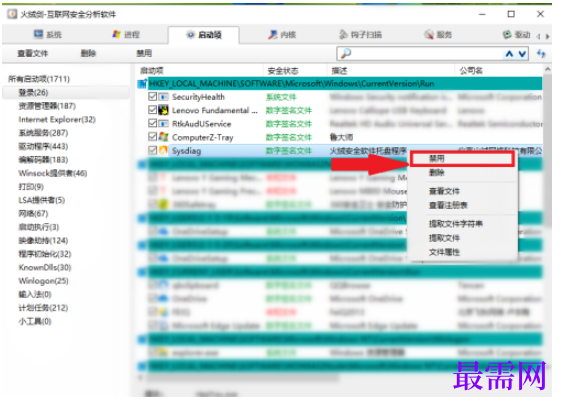Screen dimensions: 565x407
Task: Click the search magnifier icon
Action: [x=346, y=53]
